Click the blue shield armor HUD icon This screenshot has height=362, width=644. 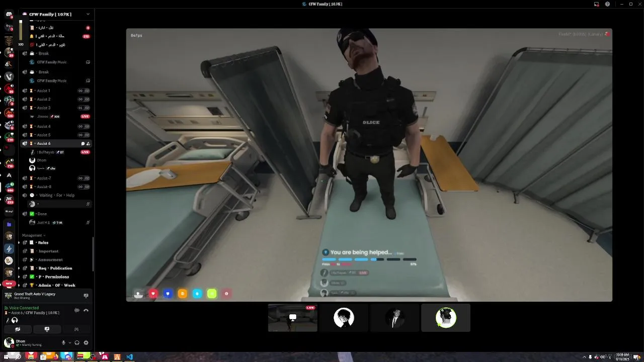168,294
